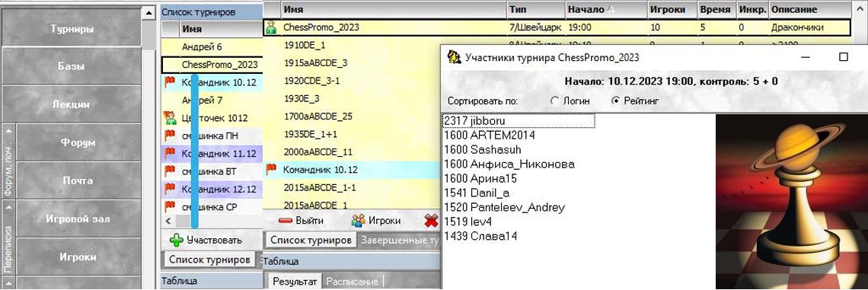868x290 pixels.
Task: Click the red X icon beside Игроки button
Action: [431, 220]
